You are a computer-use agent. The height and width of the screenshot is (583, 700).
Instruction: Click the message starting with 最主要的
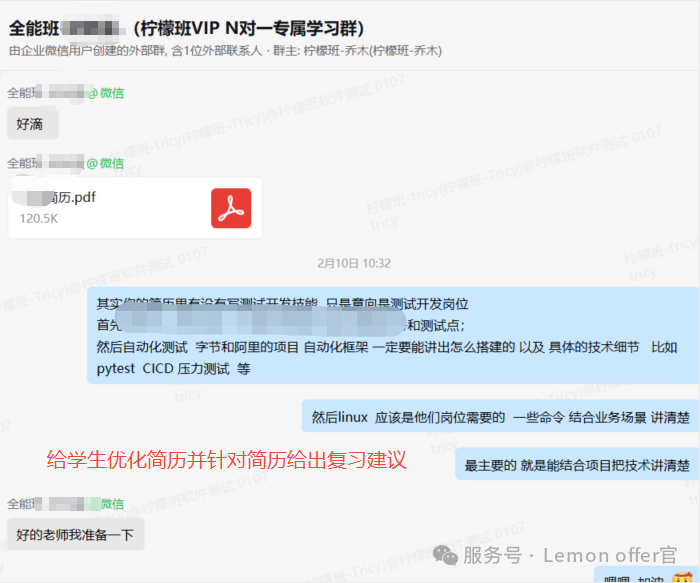[577, 465]
